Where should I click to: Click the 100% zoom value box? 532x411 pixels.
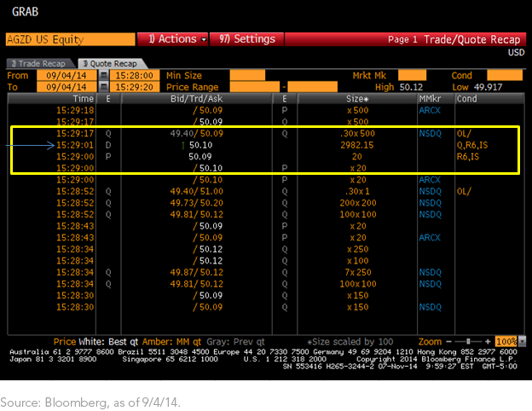click(x=506, y=341)
